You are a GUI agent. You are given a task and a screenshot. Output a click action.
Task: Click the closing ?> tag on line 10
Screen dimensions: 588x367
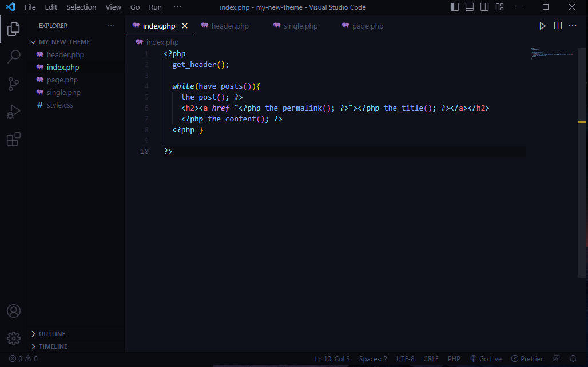click(x=168, y=152)
